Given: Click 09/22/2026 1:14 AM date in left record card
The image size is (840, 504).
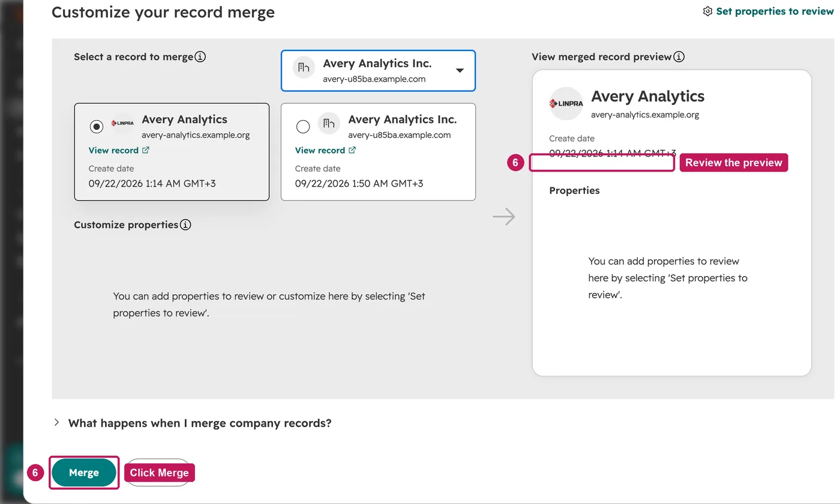Looking at the screenshot, I should (x=152, y=184).
